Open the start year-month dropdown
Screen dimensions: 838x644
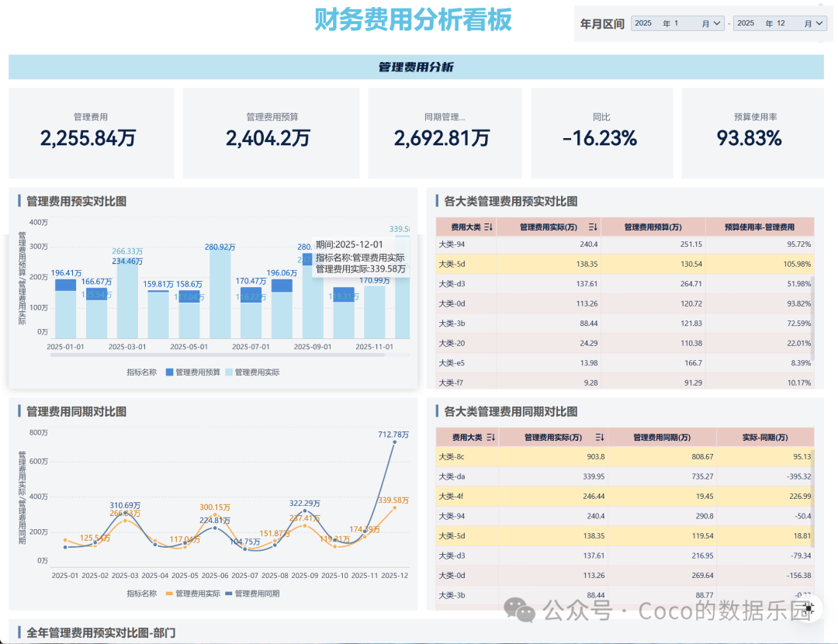717,23
